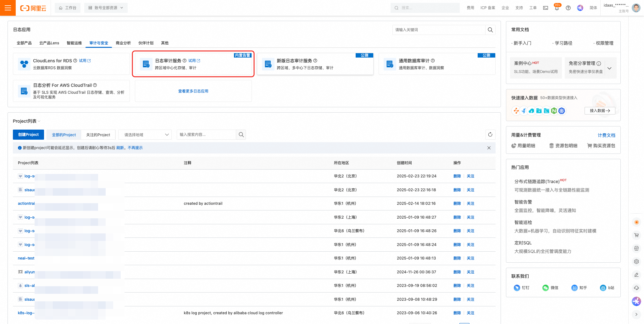The image size is (644, 324).
Task: Click the info icon beside 免密分享管理
Action: pos(599,64)
